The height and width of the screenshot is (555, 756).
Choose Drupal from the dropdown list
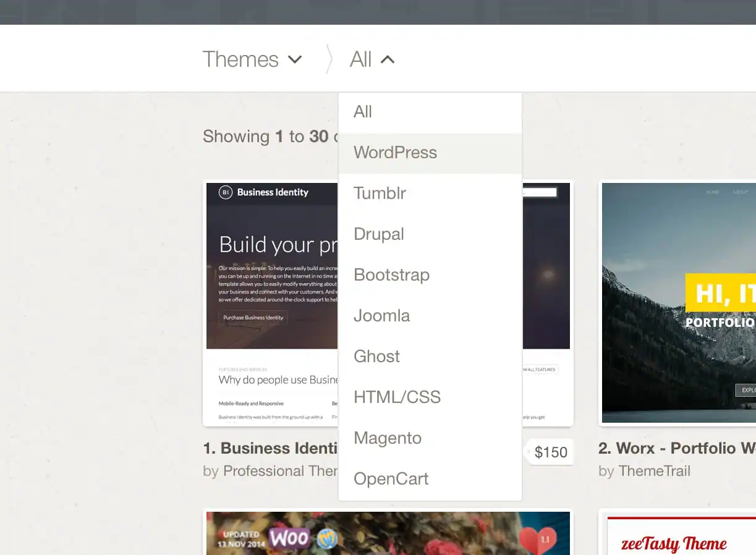click(430, 234)
